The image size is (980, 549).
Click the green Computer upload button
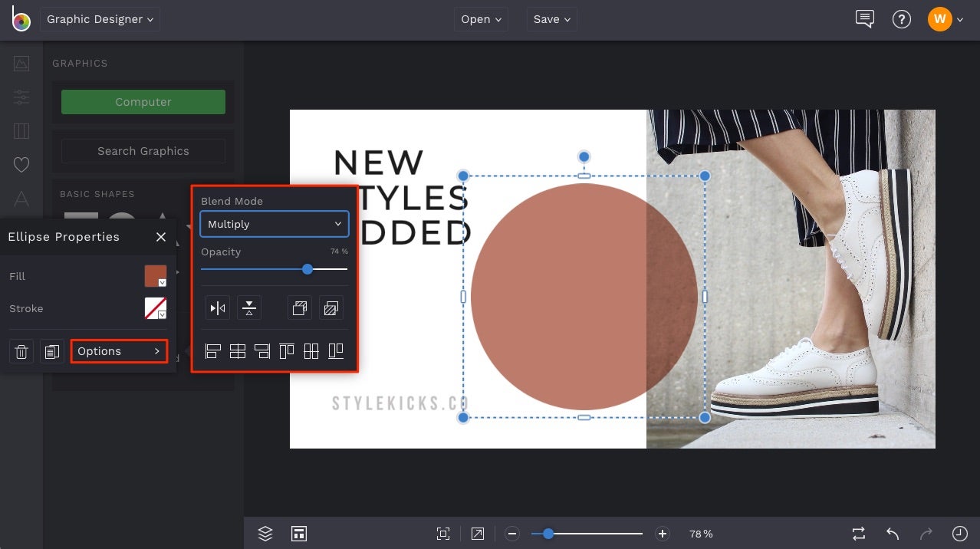[x=143, y=101]
